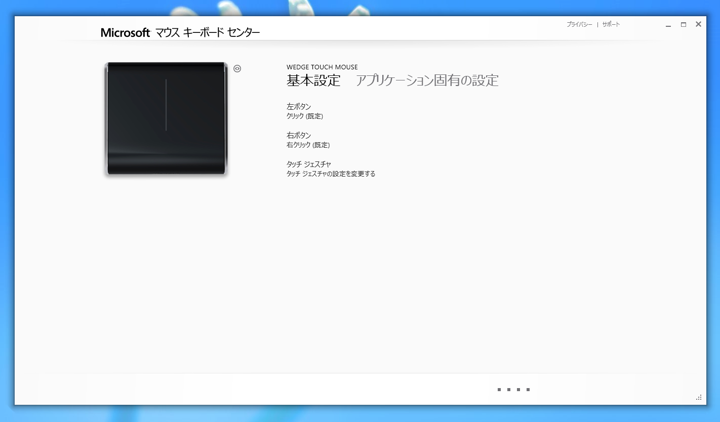Click the circular icon beside mouse image

(x=237, y=68)
